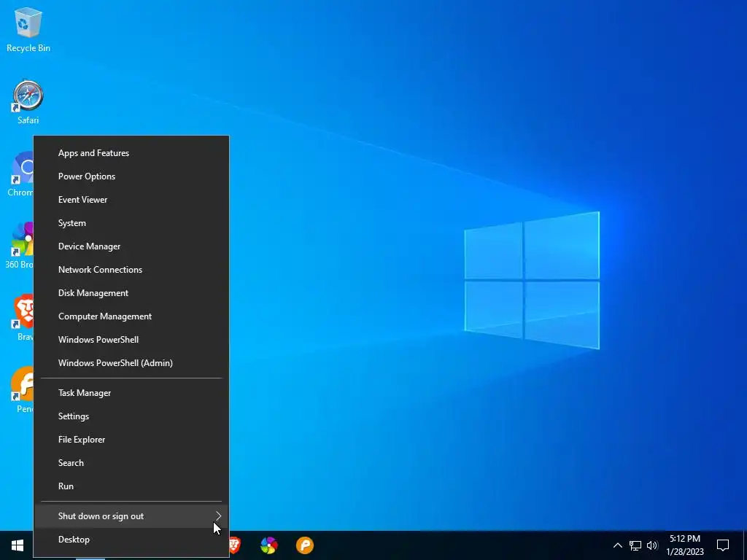
Task: Open 360 Browser from the taskbar
Action: click(269, 545)
